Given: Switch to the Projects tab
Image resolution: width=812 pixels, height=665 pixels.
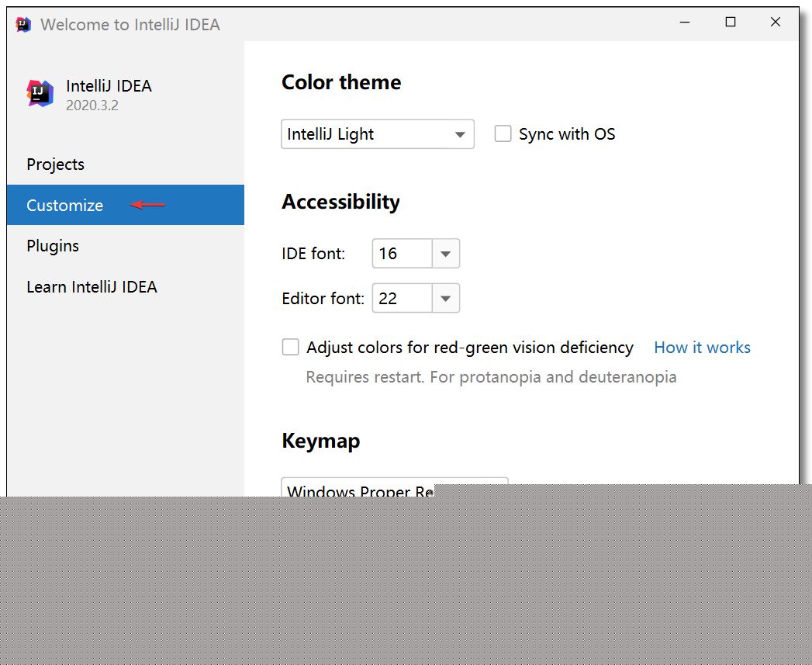Looking at the screenshot, I should pyautogui.click(x=55, y=165).
